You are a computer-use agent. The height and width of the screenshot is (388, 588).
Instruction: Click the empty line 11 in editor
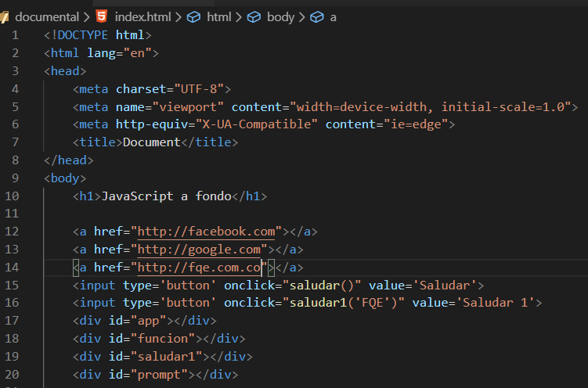(x=315, y=214)
